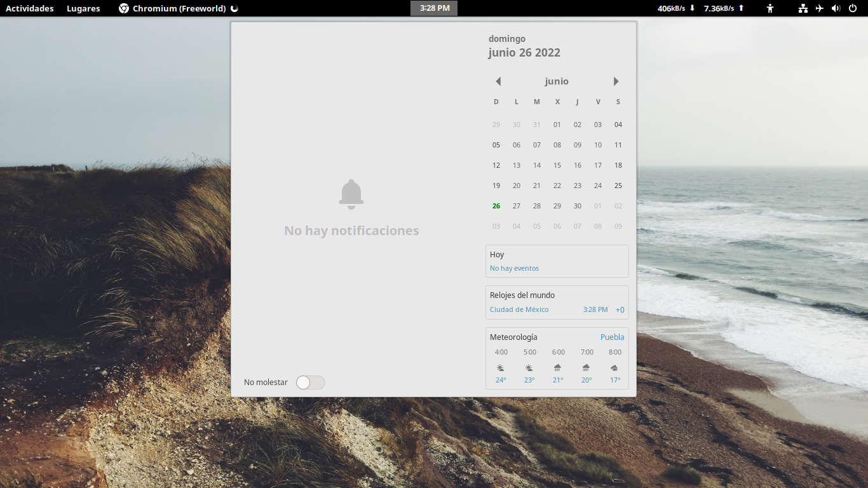Screen dimensions: 868x488
Task: Click the 7:00 rain icon showing 20°
Action: coord(587,368)
